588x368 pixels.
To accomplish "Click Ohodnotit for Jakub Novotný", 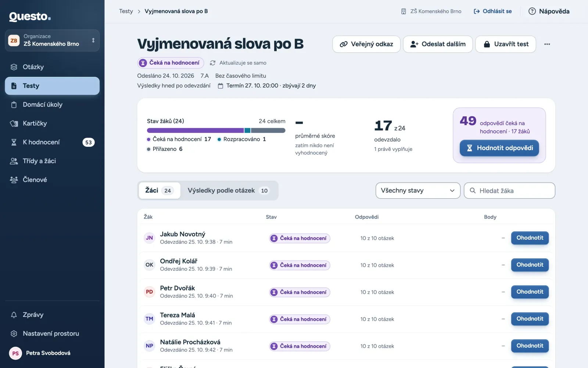I will 530,238.
